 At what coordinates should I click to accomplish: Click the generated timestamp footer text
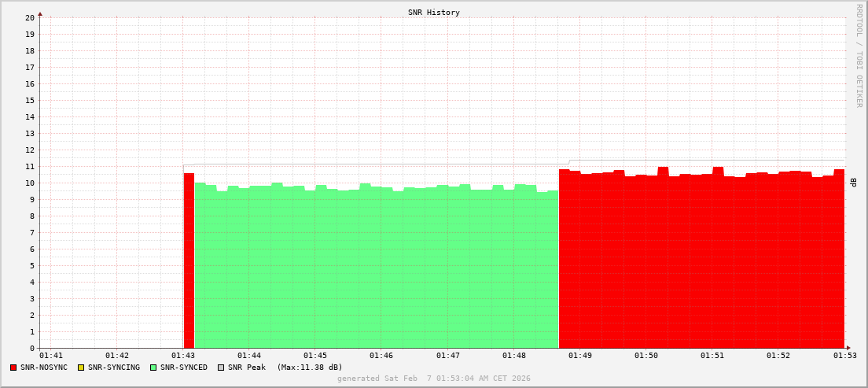pyautogui.click(x=433, y=379)
